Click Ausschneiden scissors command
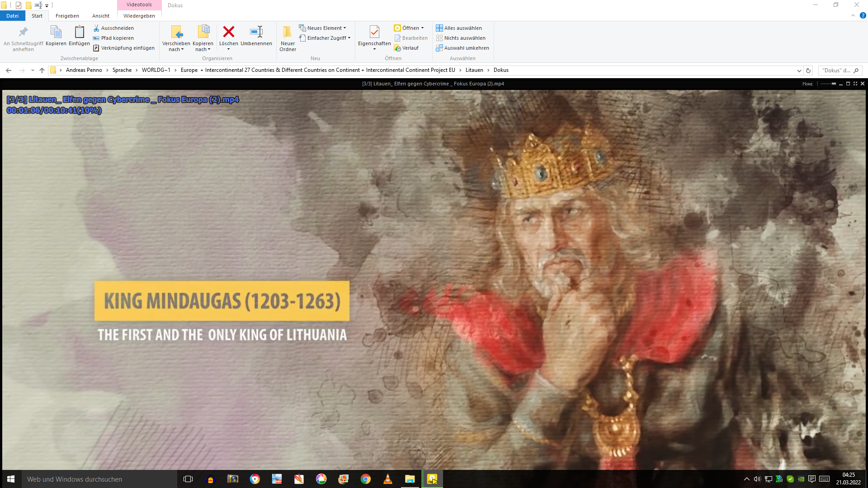This screenshot has height=488, width=868. 113,28
